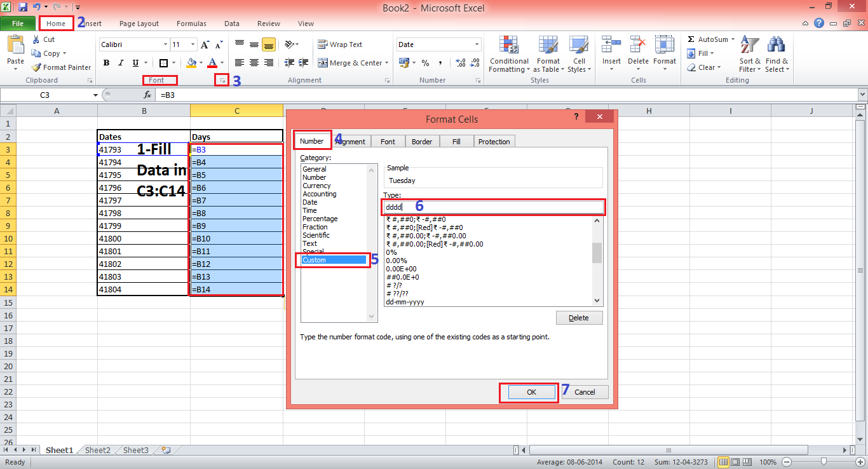Enable Wrap Text for selection
The height and width of the screenshot is (469, 868).
tap(341, 44)
